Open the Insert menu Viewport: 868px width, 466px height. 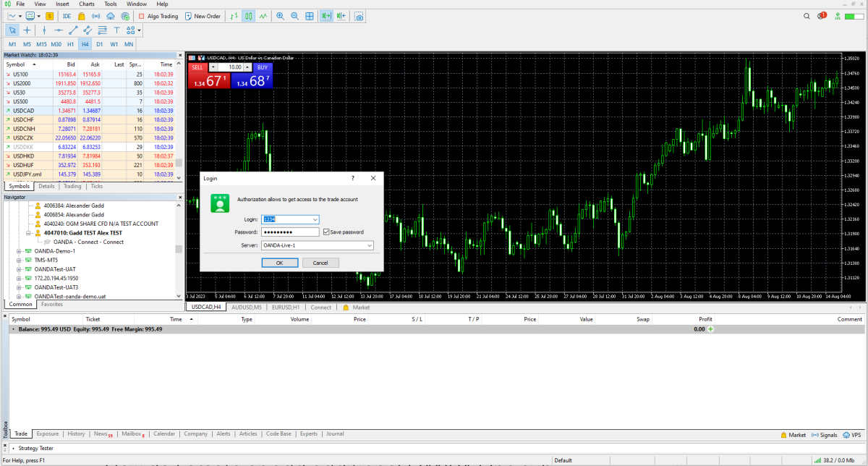pyautogui.click(x=62, y=4)
